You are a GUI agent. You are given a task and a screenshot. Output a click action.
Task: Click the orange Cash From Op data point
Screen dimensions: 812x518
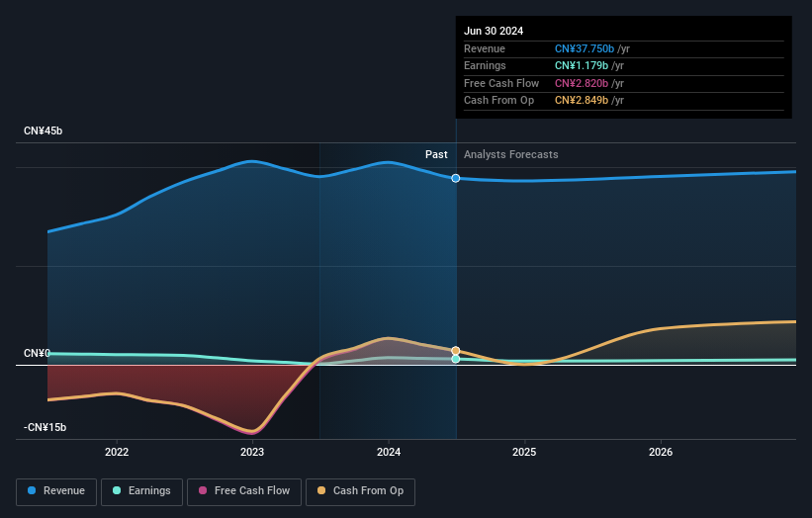point(456,351)
